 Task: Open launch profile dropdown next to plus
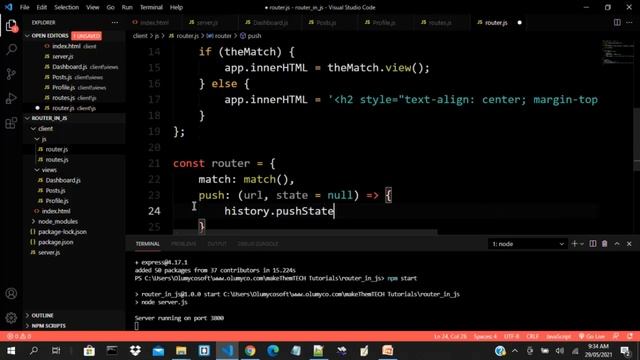tap(582, 244)
